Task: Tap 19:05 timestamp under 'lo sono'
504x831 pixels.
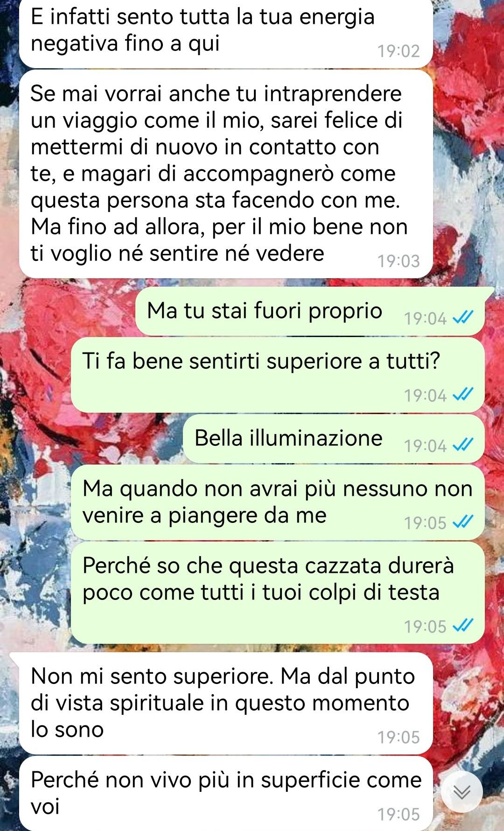Action: click(x=399, y=737)
